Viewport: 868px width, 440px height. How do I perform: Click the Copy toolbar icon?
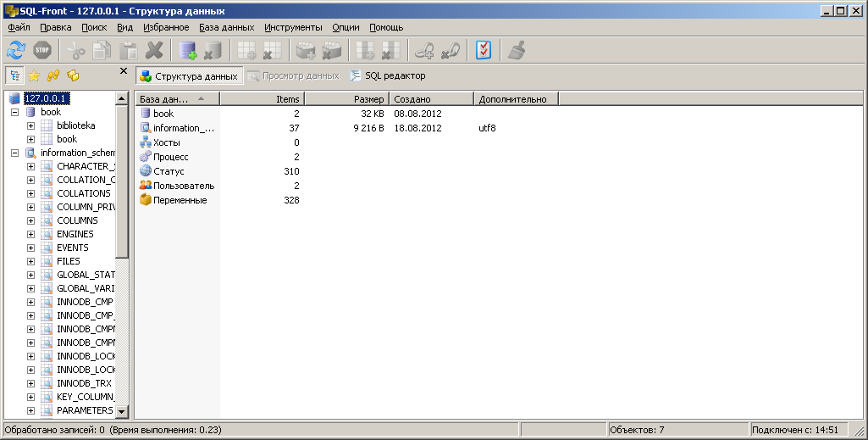tap(102, 50)
